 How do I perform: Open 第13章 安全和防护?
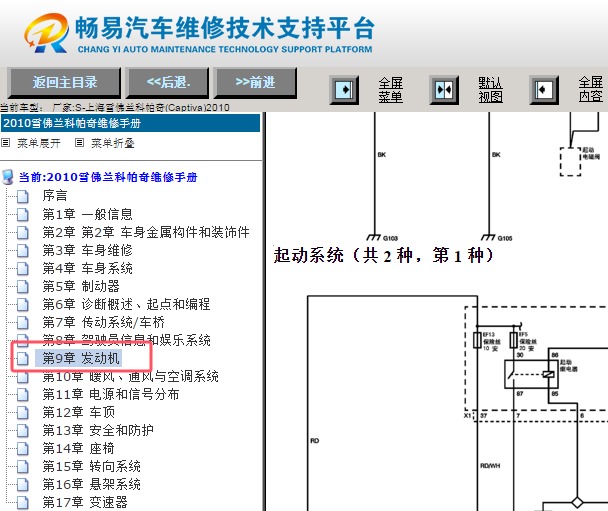tap(98, 430)
